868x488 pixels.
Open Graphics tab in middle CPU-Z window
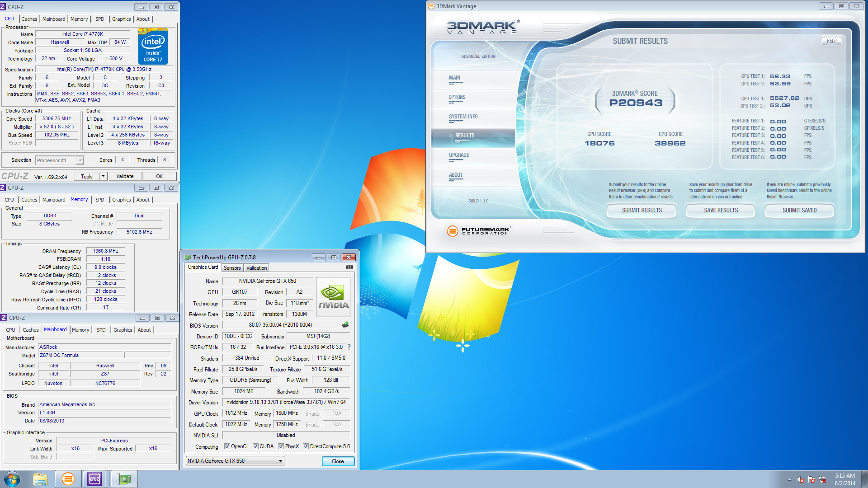pyautogui.click(x=122, y=200)
